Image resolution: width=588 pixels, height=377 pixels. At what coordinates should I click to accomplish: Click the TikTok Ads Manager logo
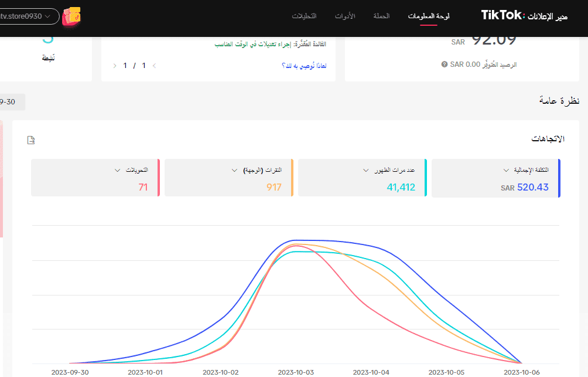(524, 15)
